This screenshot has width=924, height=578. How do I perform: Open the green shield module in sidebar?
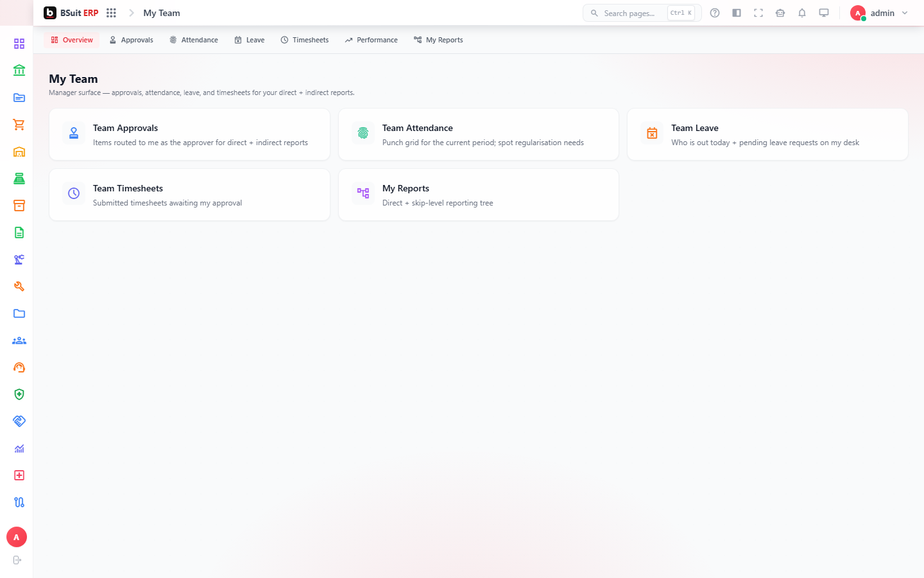tap(19, 394)
